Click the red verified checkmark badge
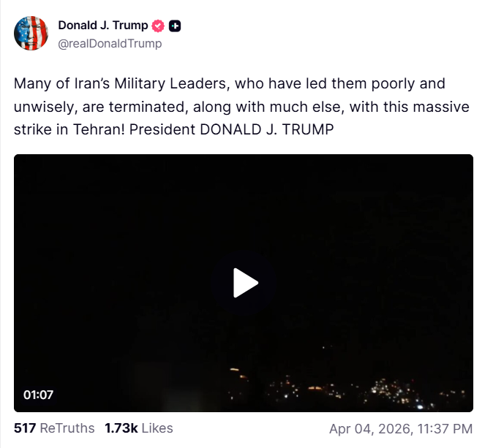The height and width of the screenshot is (448, 485). pyautogui.click(x=157, y=26)
